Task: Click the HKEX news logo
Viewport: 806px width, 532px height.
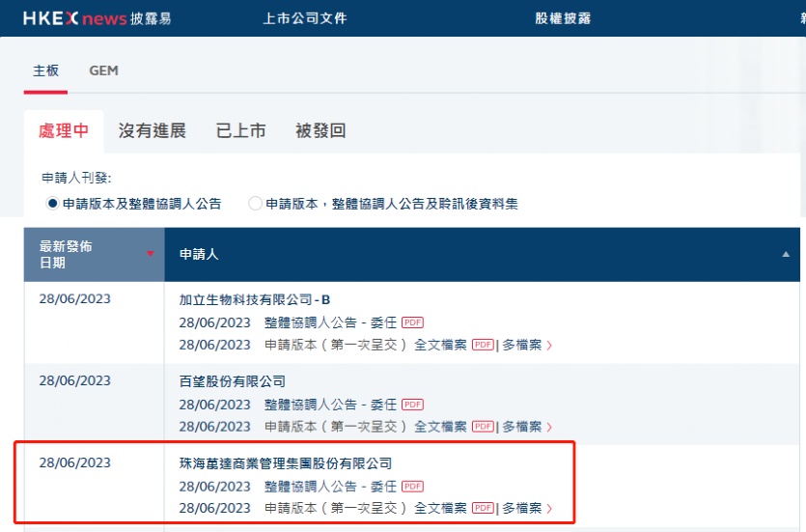Action: coord(97,18)
